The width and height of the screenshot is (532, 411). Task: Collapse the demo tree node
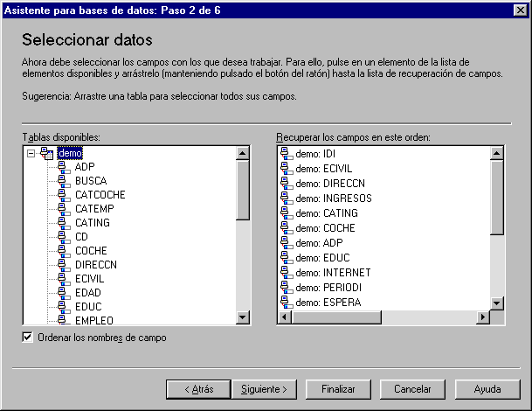[31, 154]
